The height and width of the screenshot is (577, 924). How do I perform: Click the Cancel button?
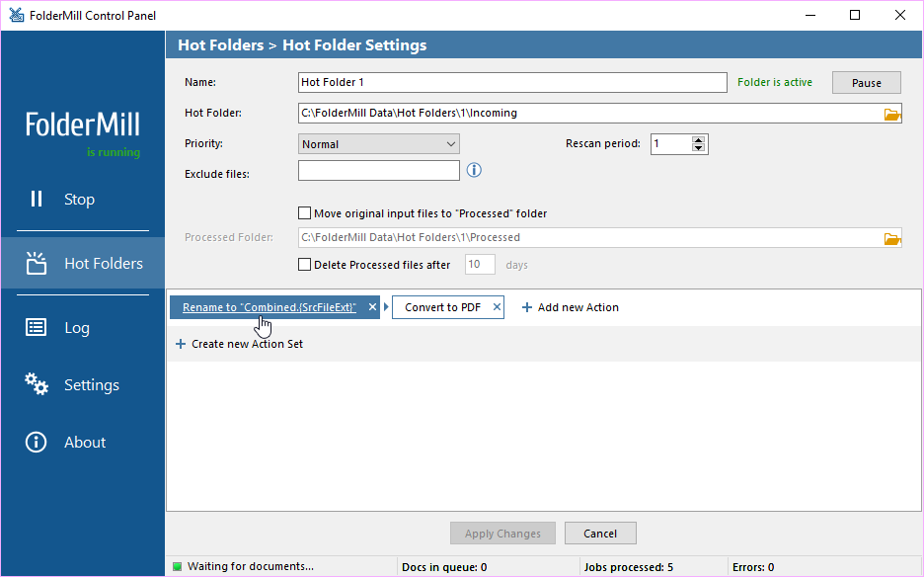(x=600, y=534)
